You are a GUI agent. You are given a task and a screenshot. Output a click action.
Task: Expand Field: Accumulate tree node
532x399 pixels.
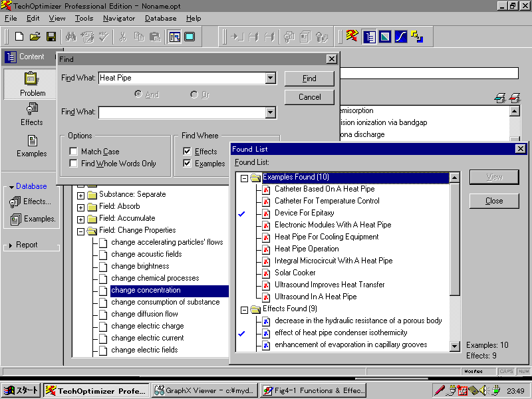coord(80,219)
